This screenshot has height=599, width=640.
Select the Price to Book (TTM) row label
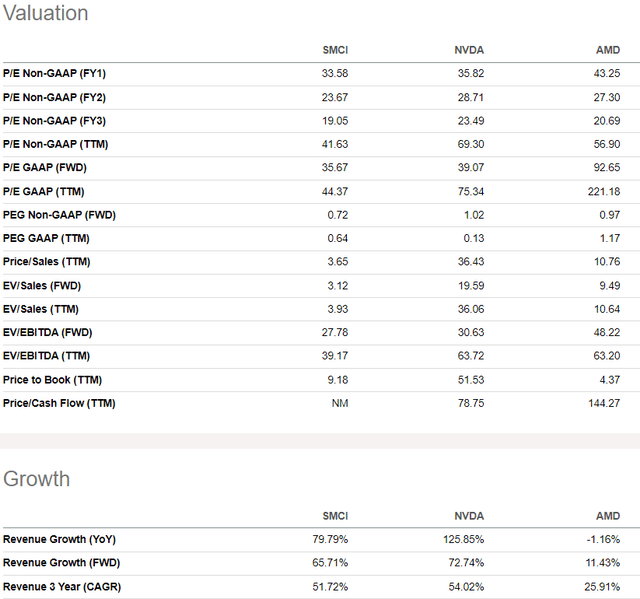coord(52,380)
